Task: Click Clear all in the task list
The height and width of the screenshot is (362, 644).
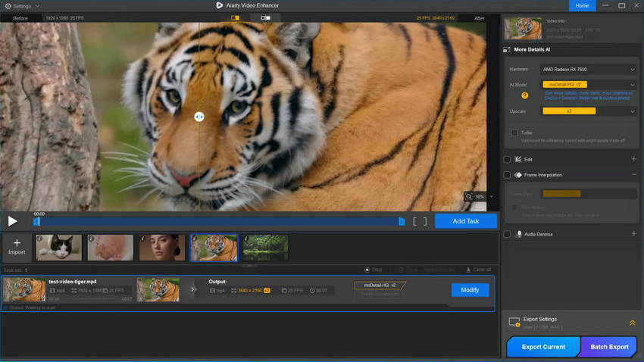Action: (x=479, y=270)
